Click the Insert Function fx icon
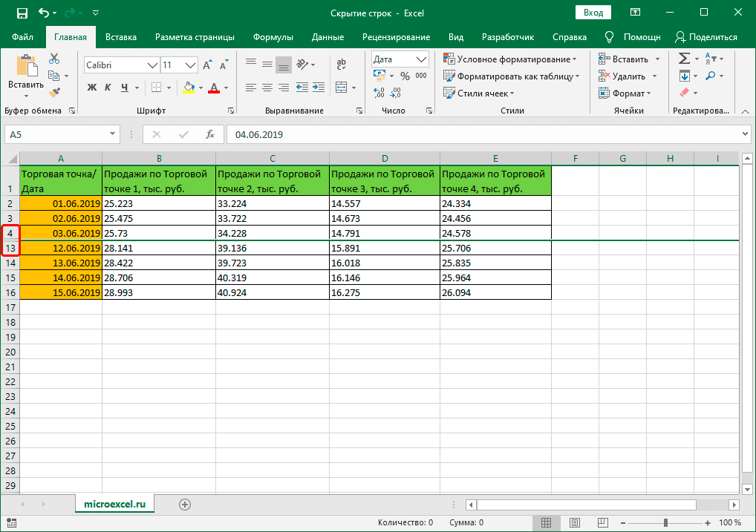Viewport: 756px width, 532px height. pyautogui.click(x=210, y=134)
